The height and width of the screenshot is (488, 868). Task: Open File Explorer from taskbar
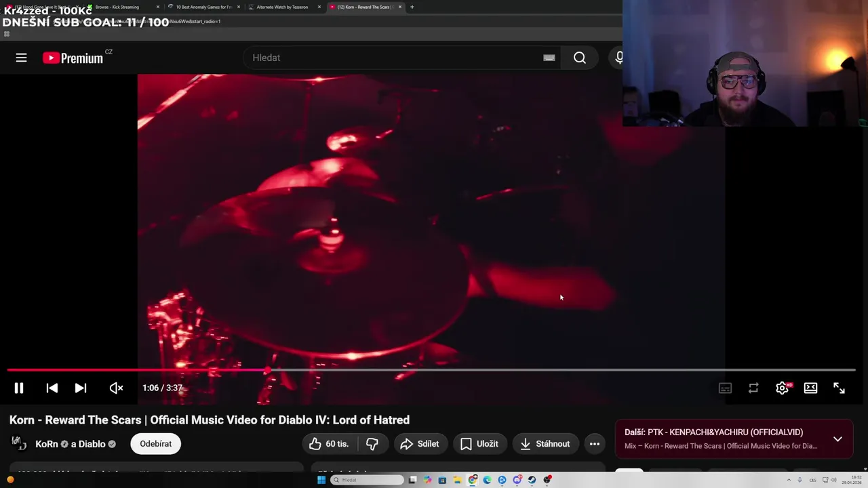pos(458,480)
